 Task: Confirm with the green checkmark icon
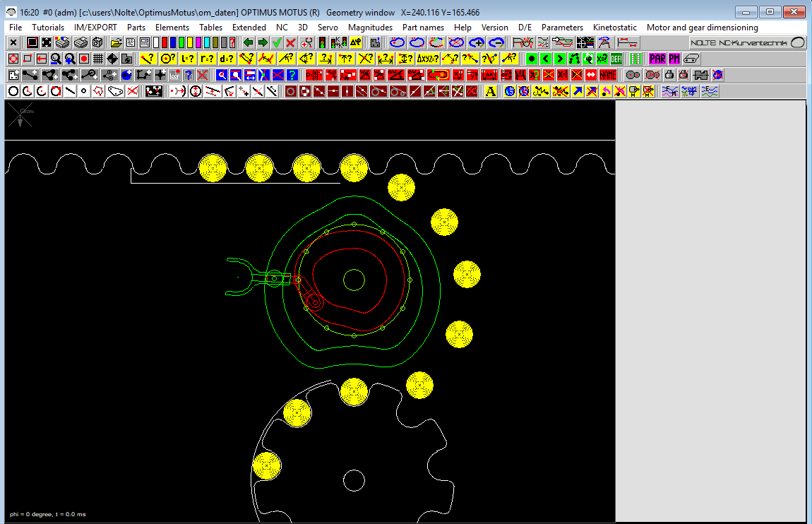(278, 43)
